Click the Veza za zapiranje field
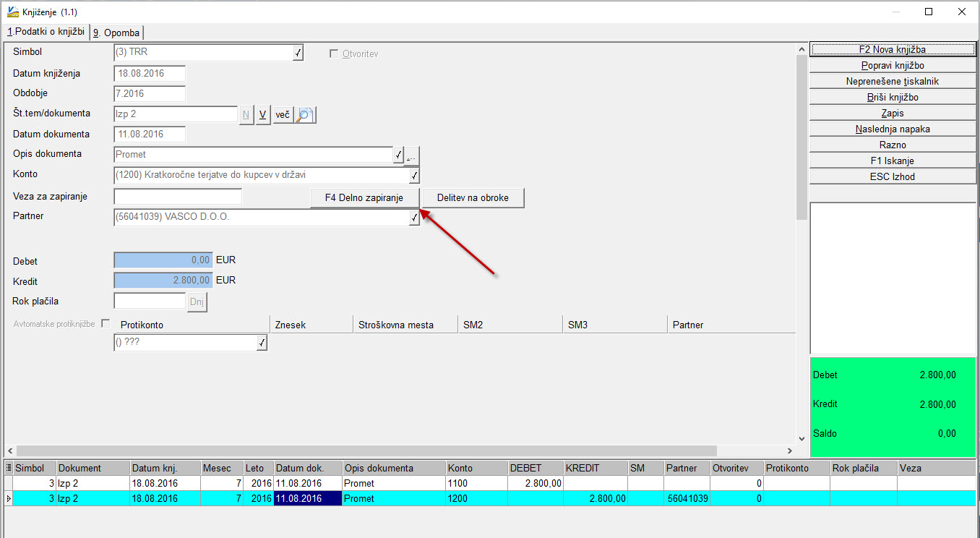 click(178, 197)
